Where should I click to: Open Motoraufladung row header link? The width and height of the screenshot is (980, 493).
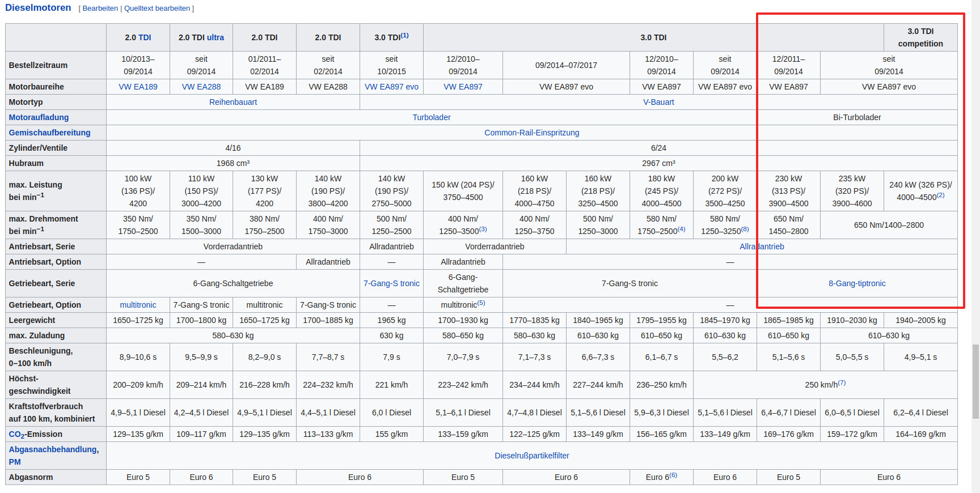click(39, 117)
